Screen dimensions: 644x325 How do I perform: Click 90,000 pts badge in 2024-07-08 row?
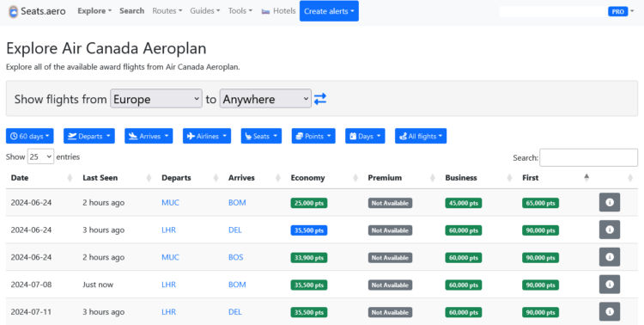pyautogui.click(x=540, y=285)
